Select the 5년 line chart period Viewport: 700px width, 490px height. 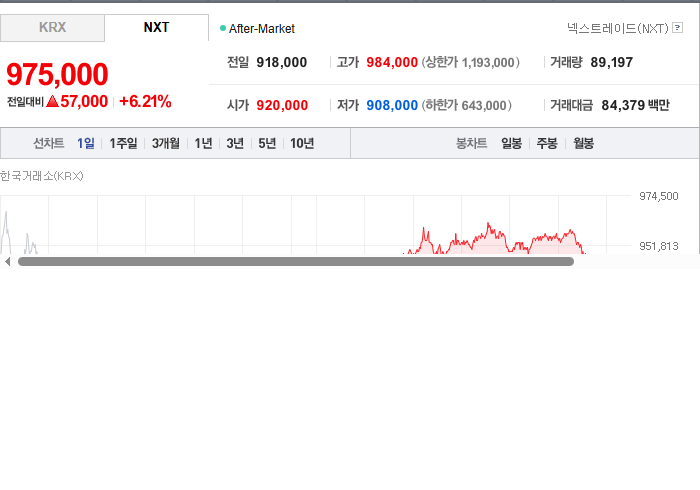pos(267,143)
